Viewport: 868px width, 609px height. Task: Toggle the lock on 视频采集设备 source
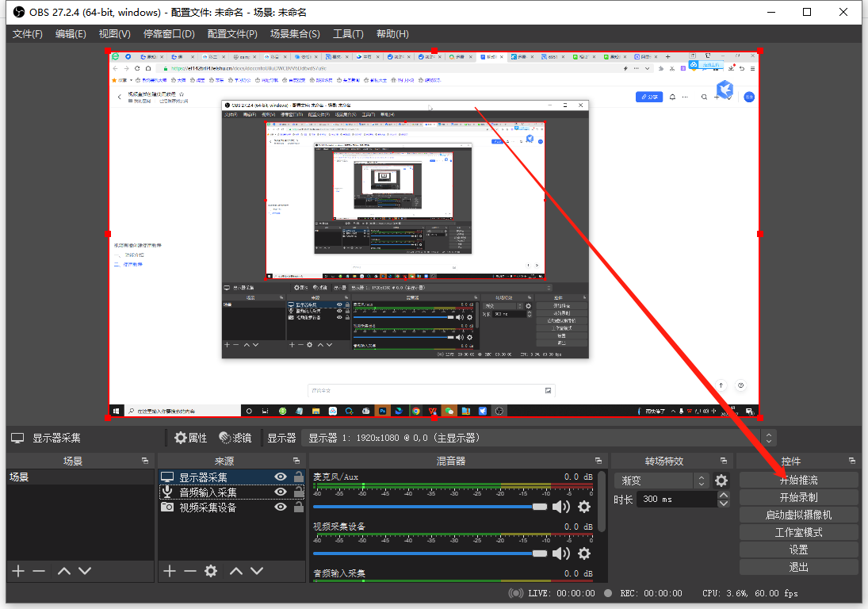[299, 506]
